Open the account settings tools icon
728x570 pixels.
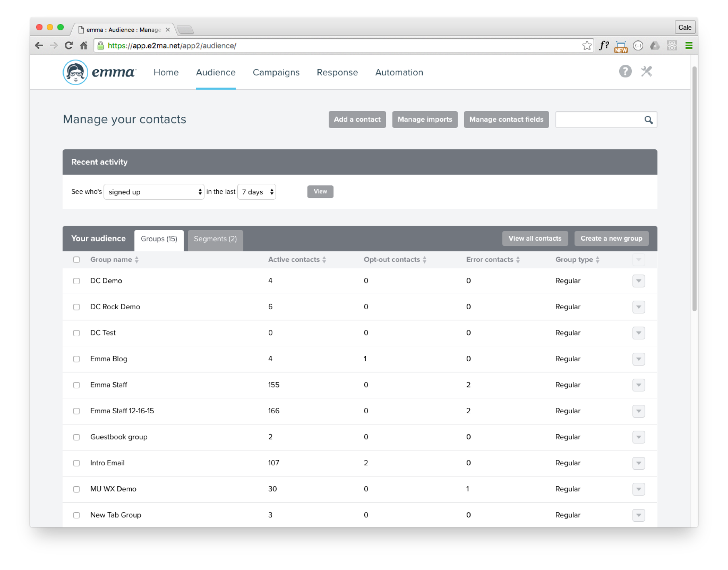click(x=646, y=72)
